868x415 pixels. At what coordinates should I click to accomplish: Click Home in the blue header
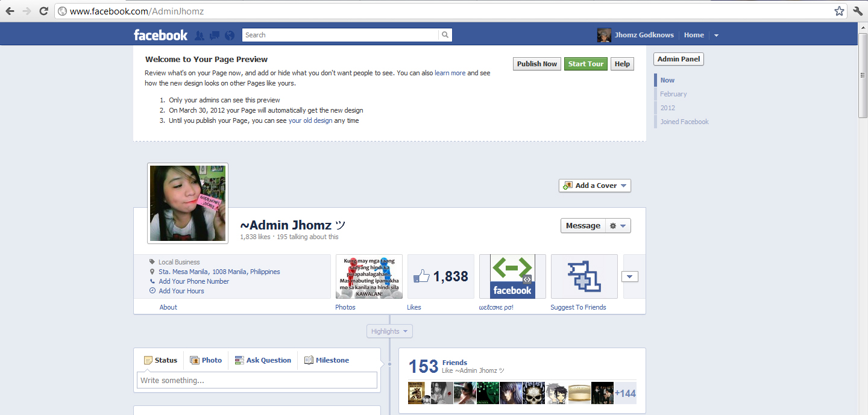pos(694,35)
